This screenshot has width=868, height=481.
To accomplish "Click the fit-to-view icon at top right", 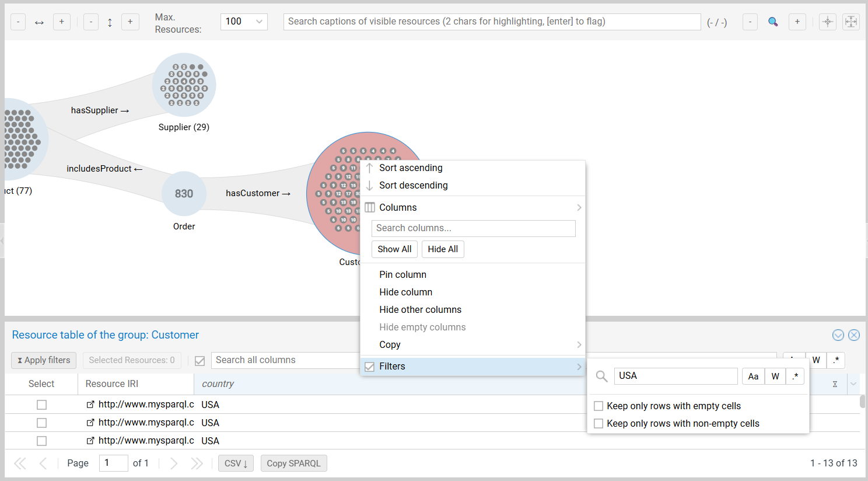I will (851, 22).
